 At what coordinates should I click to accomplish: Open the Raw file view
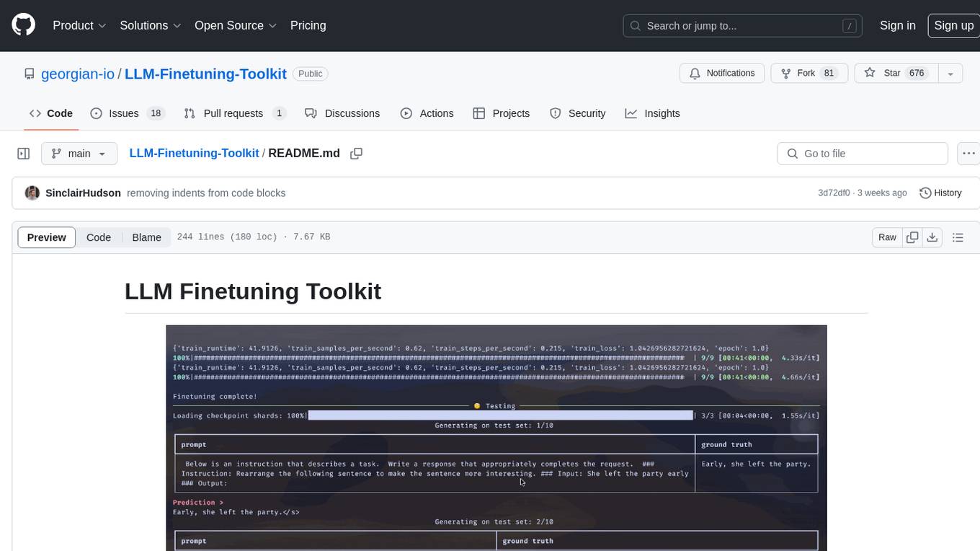887,237
